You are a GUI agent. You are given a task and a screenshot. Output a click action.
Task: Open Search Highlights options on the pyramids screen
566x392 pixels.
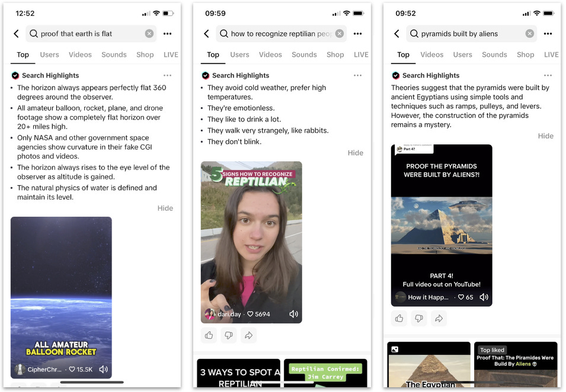click(548, 75)
